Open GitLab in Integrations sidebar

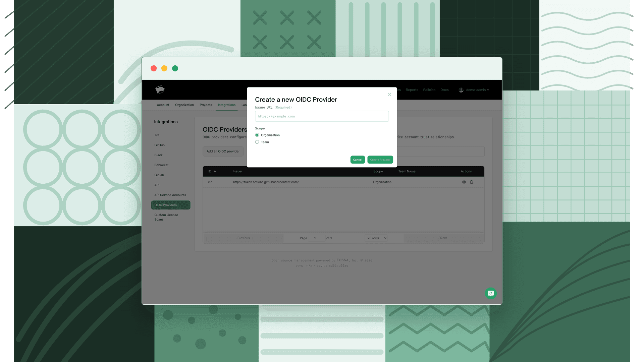159,175
